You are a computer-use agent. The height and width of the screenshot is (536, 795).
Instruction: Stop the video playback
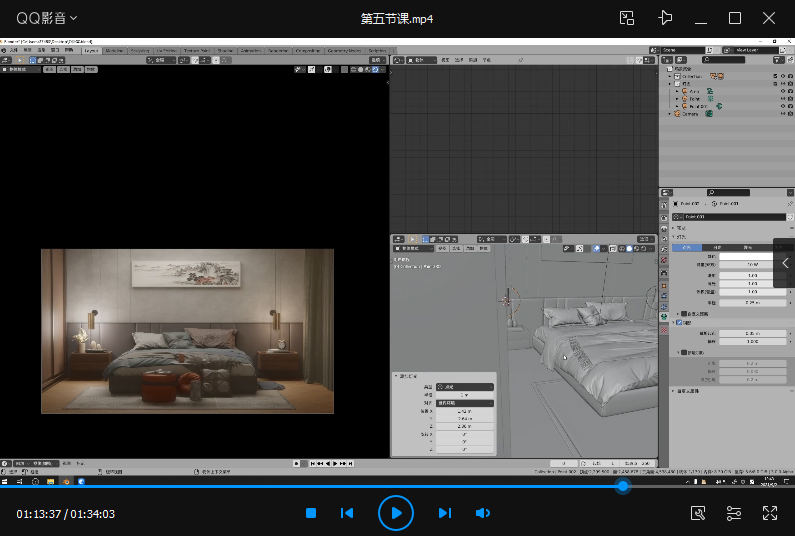click(311, 513)
